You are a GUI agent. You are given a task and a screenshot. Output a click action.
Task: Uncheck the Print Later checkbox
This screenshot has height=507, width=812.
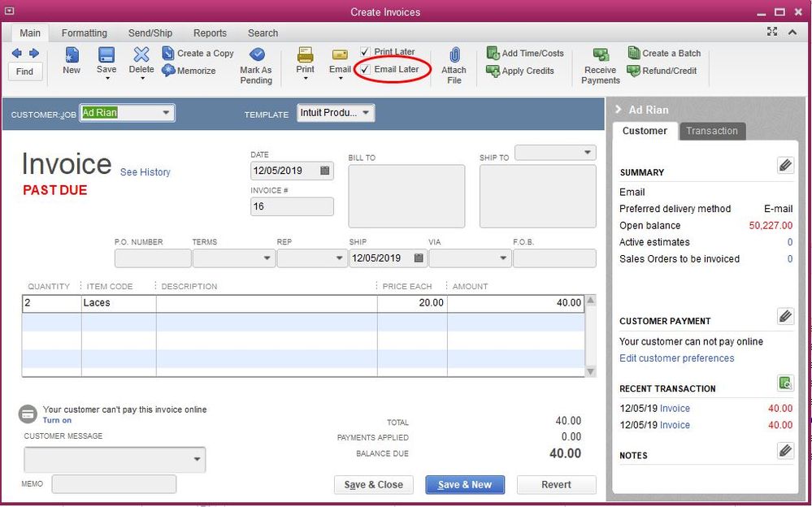(x=365, y=52)
